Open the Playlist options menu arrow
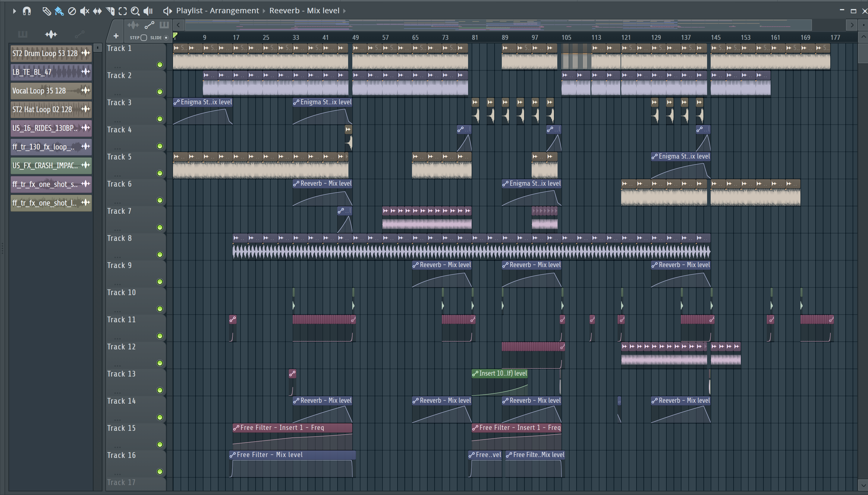This screenshot has height=495, width=868. [x=14, y=11]
